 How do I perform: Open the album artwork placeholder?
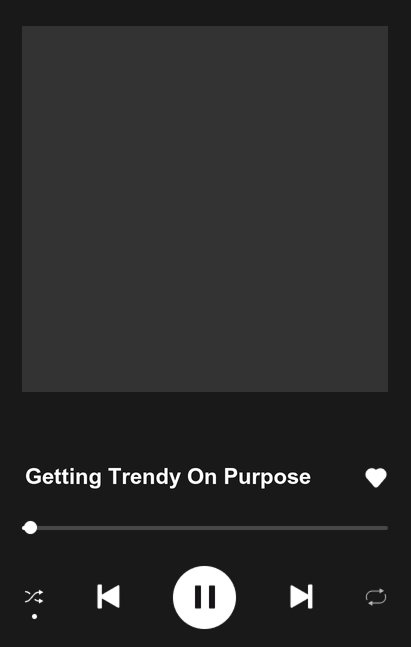[205, 209]
